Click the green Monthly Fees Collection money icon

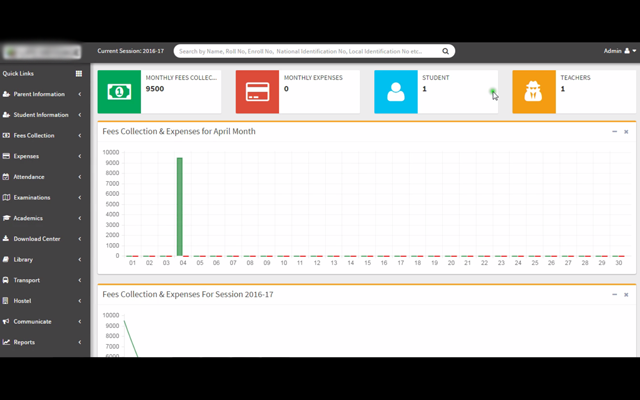coord(119,92)
